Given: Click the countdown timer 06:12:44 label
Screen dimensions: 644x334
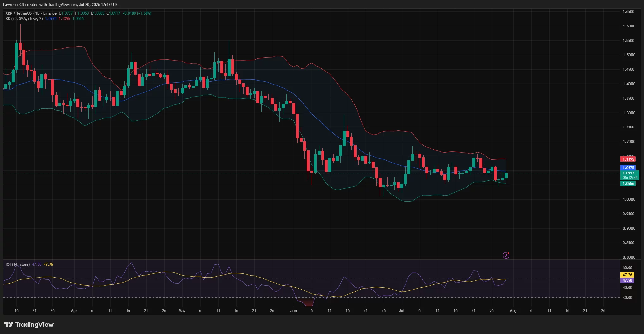Looking at the screenshot, I should (630, 178).
